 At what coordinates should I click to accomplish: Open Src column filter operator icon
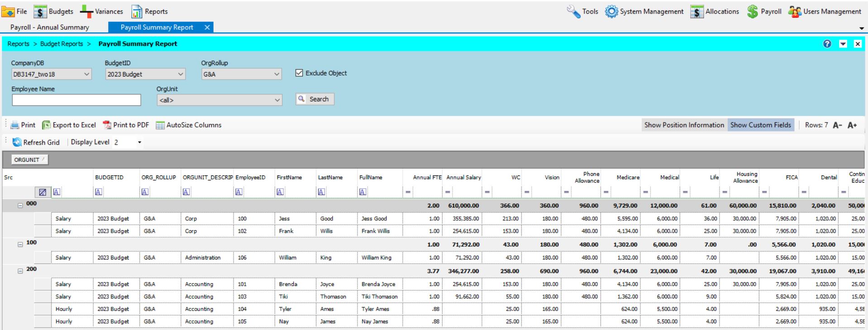point(57,192)
